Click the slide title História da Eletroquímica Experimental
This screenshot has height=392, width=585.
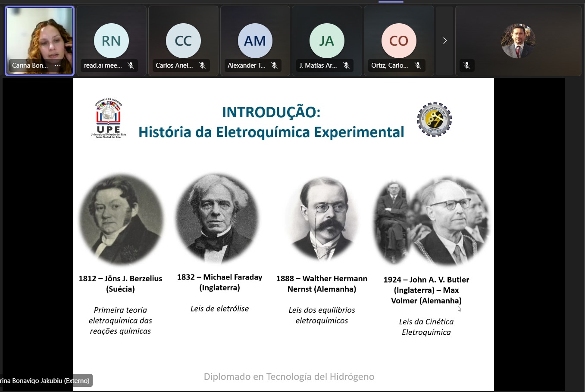[271, 132]
